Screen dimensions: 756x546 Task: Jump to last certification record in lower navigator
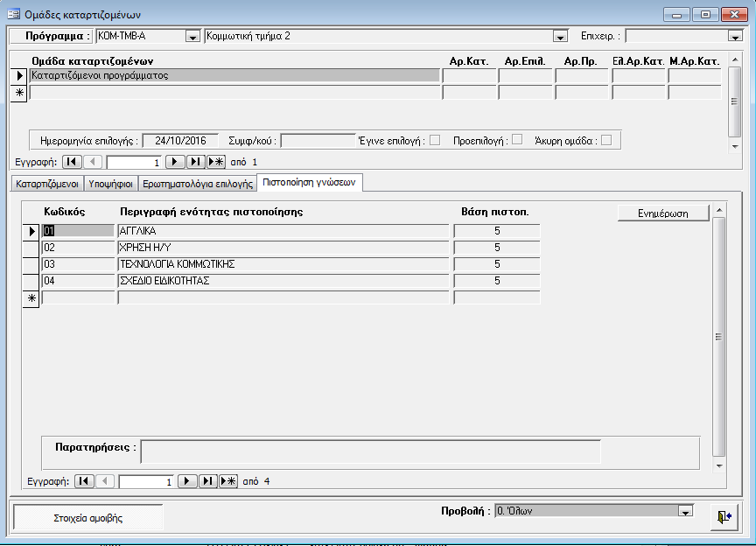pyautogui.click(x=208, y=480)
